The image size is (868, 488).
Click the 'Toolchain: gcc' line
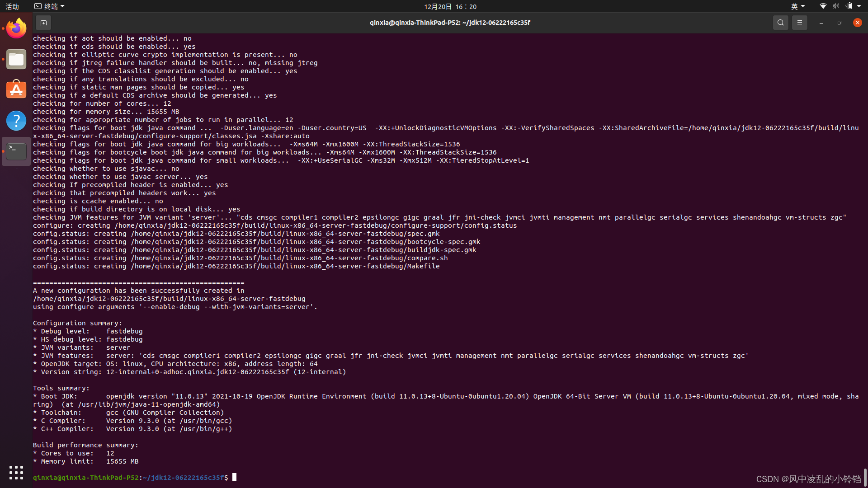[128, 413]
